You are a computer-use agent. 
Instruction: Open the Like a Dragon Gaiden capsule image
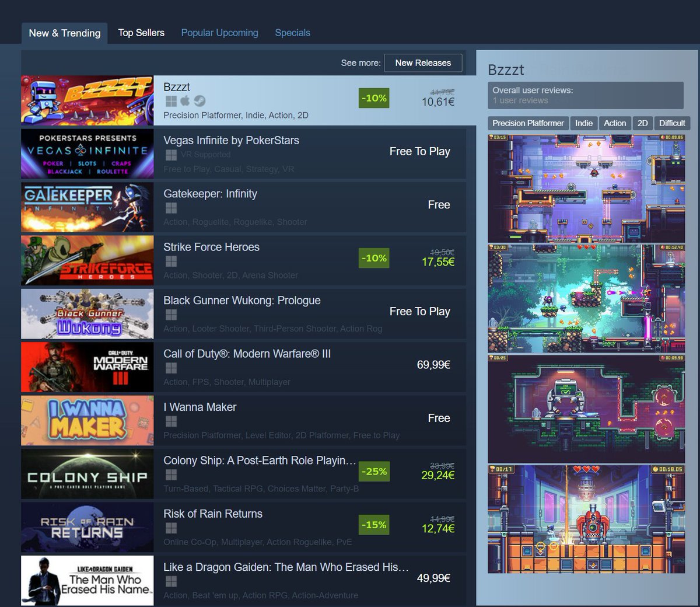tap(87, 581)
